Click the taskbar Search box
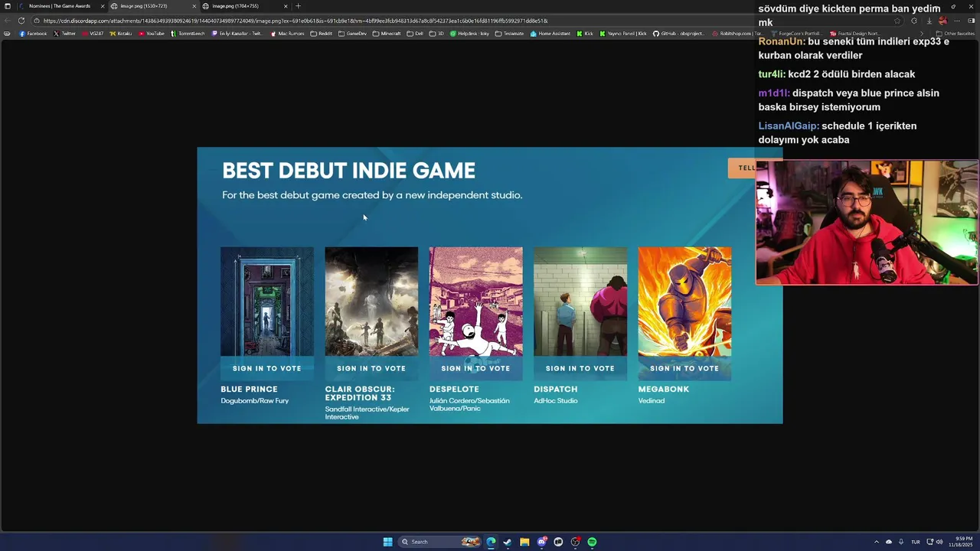 pyautogui.click(x=440, y=542)
